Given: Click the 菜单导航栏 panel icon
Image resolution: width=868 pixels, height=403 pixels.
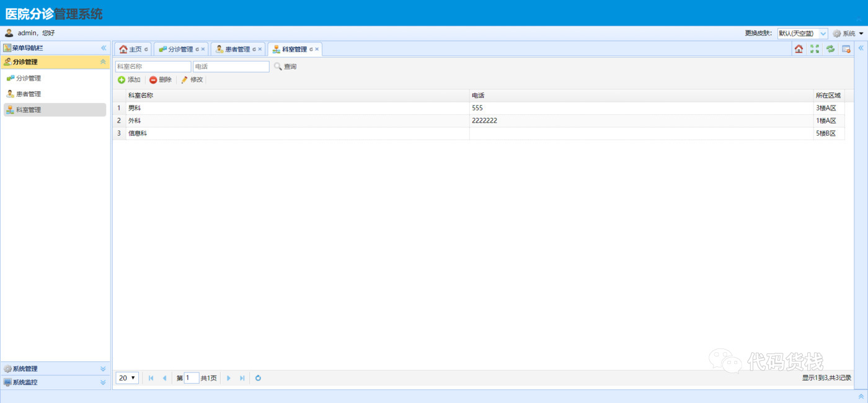Looking at the screenshot, I should tap(7, 48).
